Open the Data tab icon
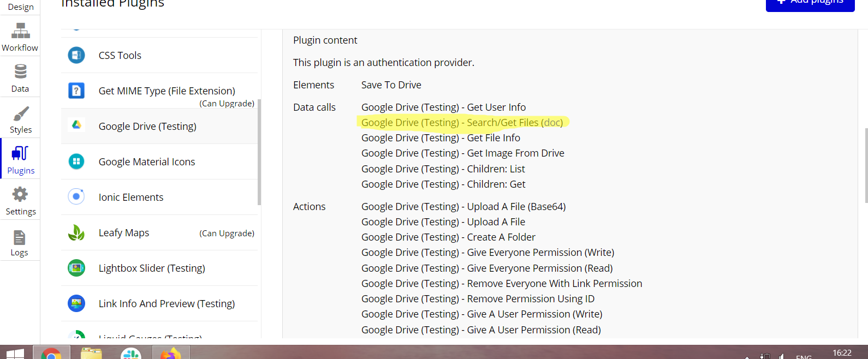This screenshot has width=868, height=359. [x=20, y=71]
